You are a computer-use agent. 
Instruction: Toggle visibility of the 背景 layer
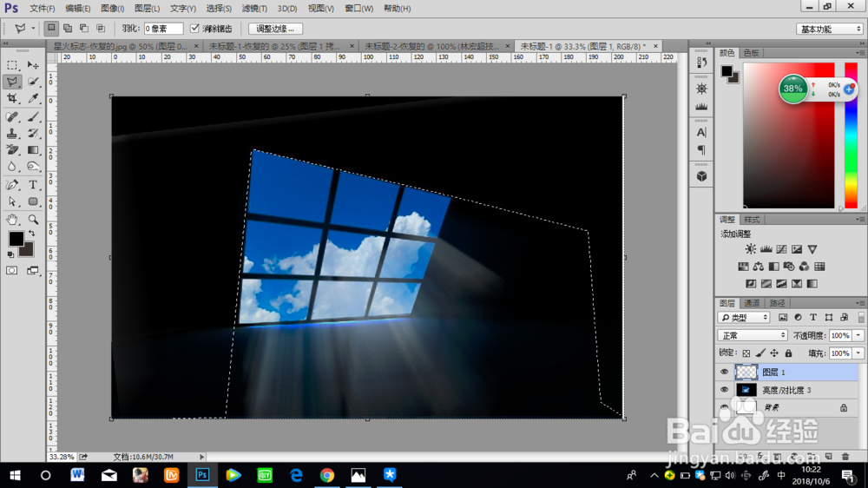tap(724, 407)
